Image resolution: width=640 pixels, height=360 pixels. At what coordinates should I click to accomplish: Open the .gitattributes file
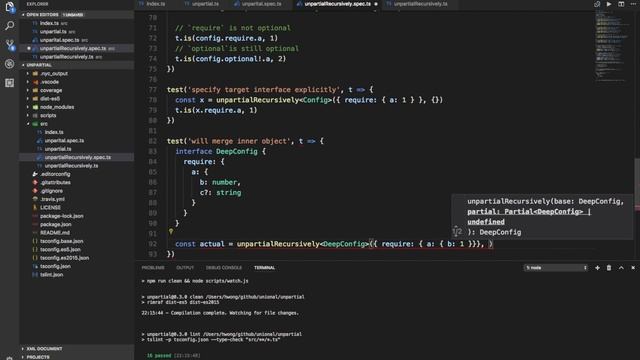pos(77,182)
